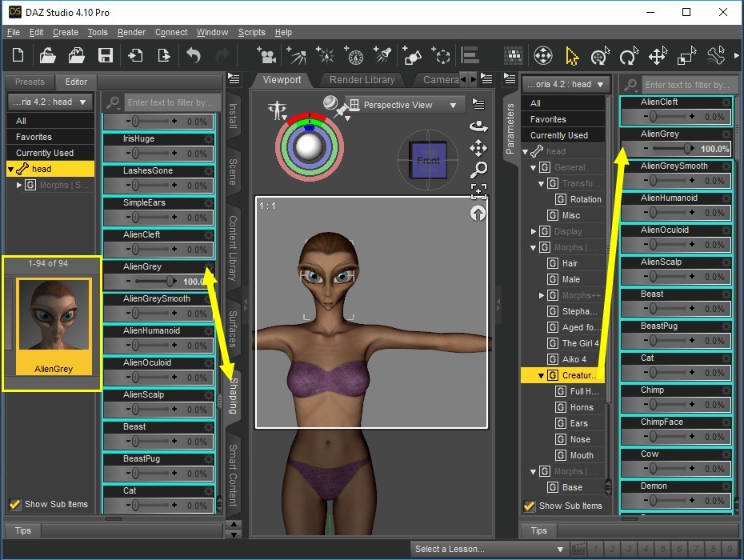The height and width of the screenshot is (560, 744).
Task: Open the Viewport pane options menu icon
Action: click(486, 78)
